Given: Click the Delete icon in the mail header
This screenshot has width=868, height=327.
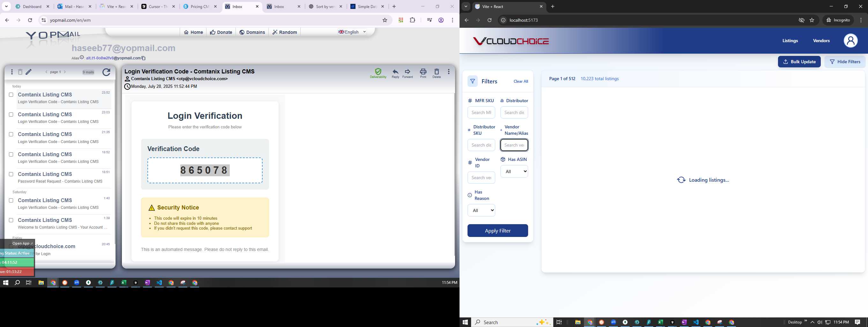Looking at the screenshot, I should pyautogui.click(x=436, y=72).
